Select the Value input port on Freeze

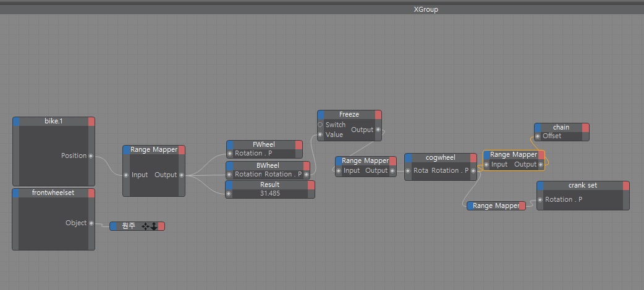[320, 135]
